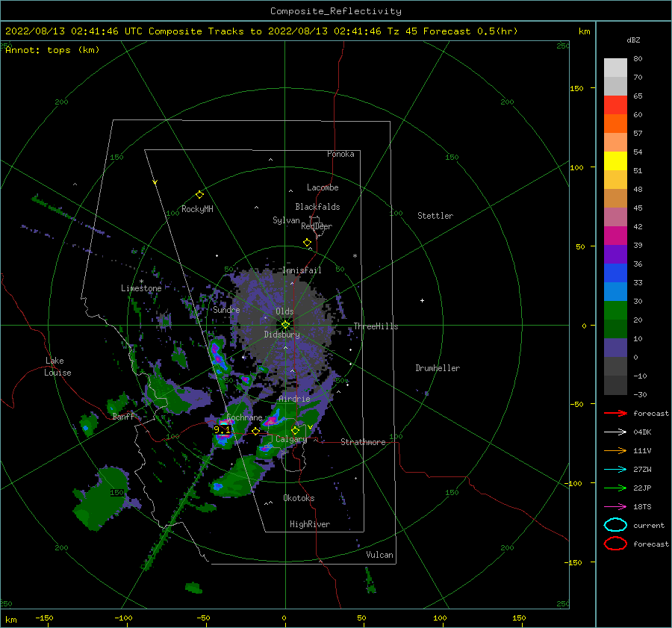Click the white plus marker north of Drumheller
The image size is (672, 628).
[x=422, y=300]
